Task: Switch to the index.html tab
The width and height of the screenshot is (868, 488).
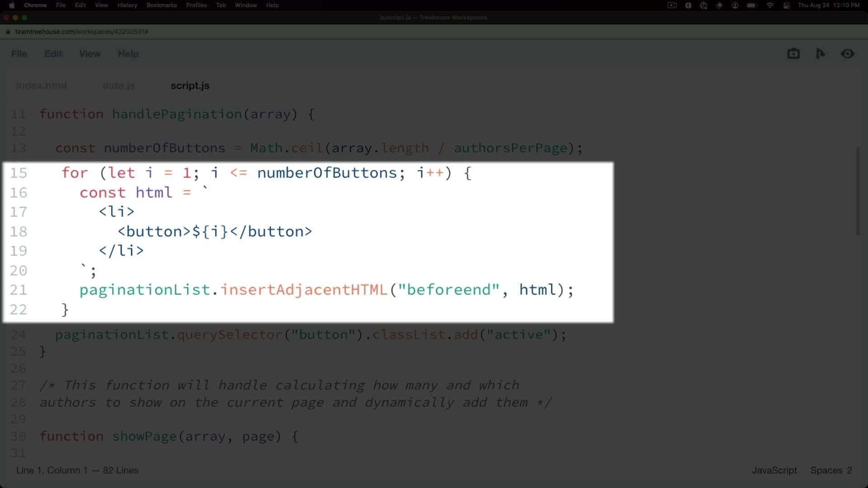Action: click(x=42, y=86)
